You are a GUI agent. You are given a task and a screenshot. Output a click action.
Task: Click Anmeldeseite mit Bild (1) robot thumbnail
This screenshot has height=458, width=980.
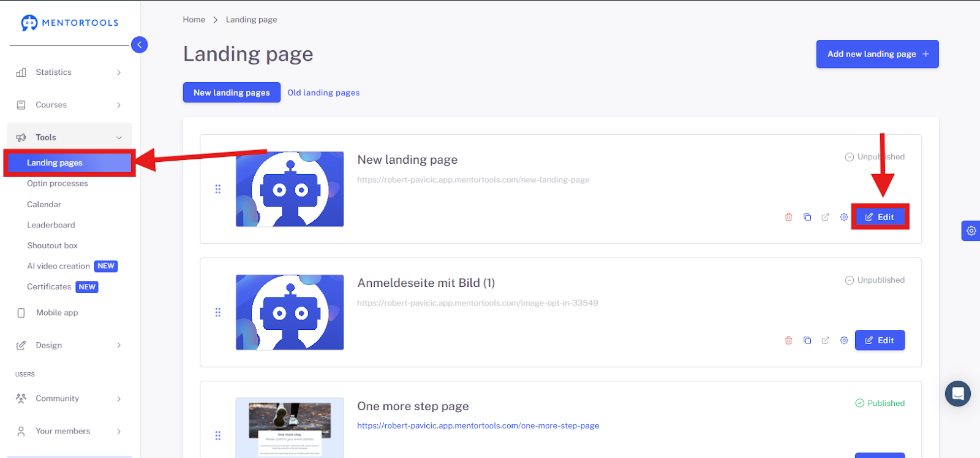(x=290, y=313)
